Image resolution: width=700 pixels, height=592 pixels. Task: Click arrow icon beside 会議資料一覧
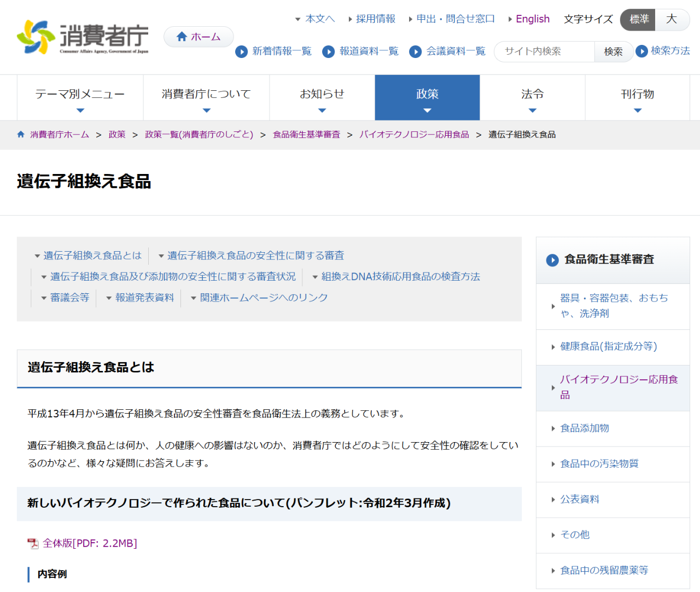pos(415,51)
